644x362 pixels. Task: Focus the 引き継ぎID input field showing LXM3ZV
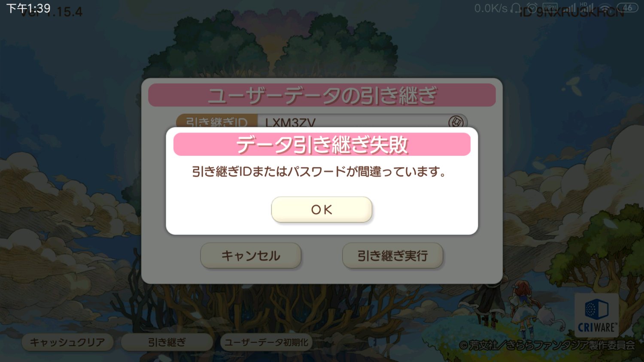(352, 122)
